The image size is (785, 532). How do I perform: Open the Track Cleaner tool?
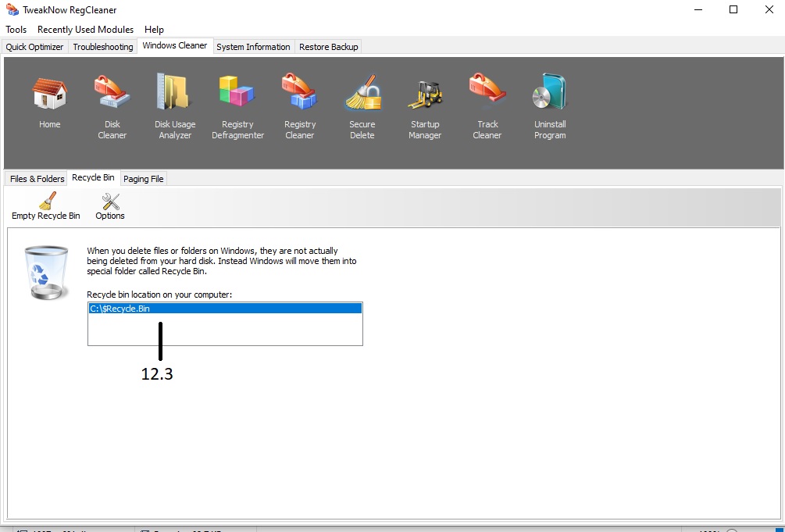click(x=487, y=87)
